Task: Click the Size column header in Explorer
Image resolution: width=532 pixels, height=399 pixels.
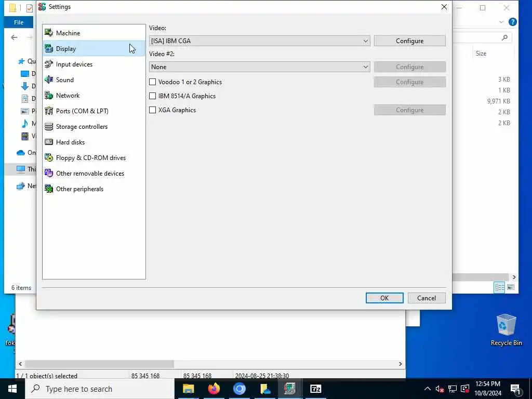Action: 481,54
